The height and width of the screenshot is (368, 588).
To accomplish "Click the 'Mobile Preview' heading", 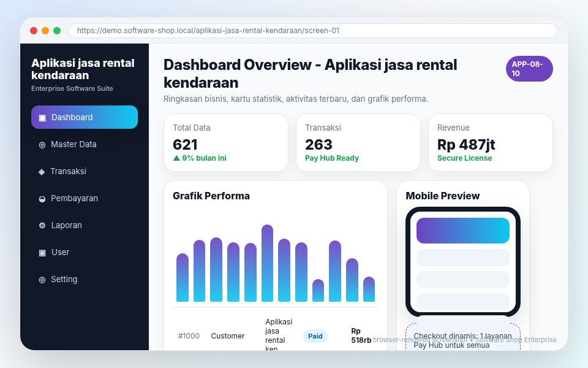I will [442, 196].
